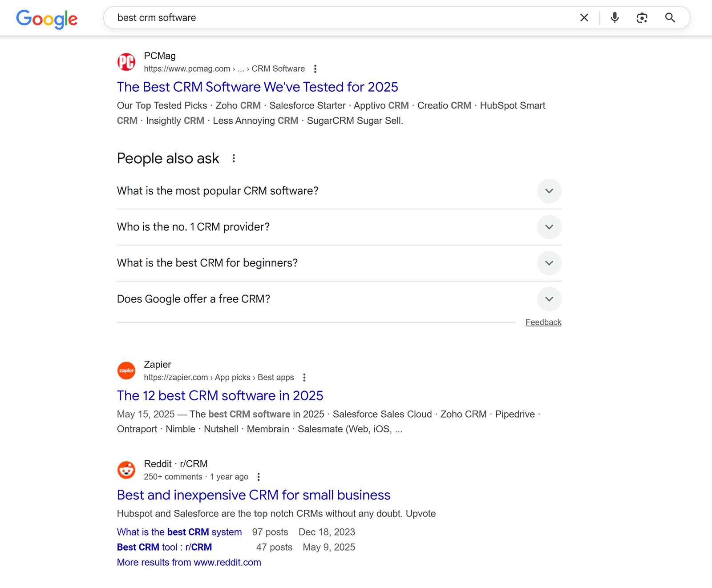Open 'The 12 best CRM software in 2025'
Screen dimensions: 712x588
pos(220,395)
